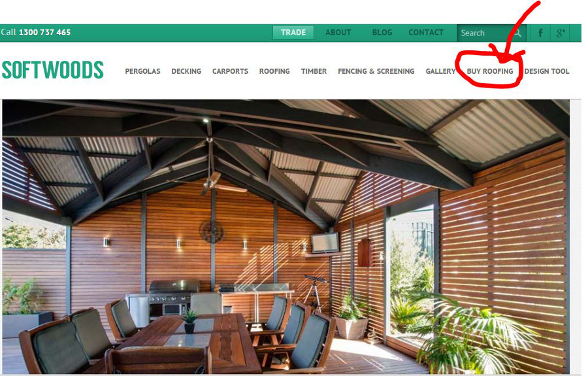This screenshot has height=376, width=588.
Task: Click the BUY ROOFING link
Action: click(490, 71)
